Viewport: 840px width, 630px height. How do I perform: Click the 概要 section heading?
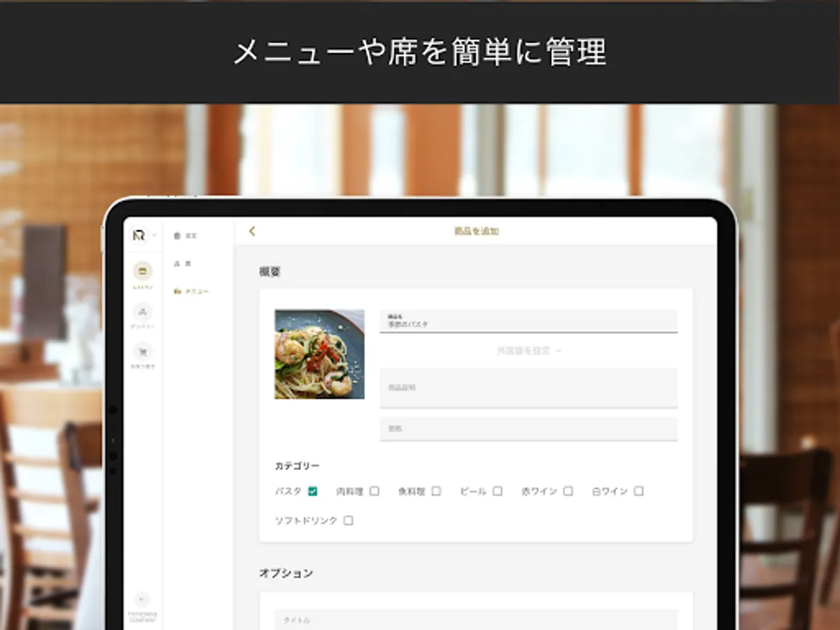coord(269,272)
